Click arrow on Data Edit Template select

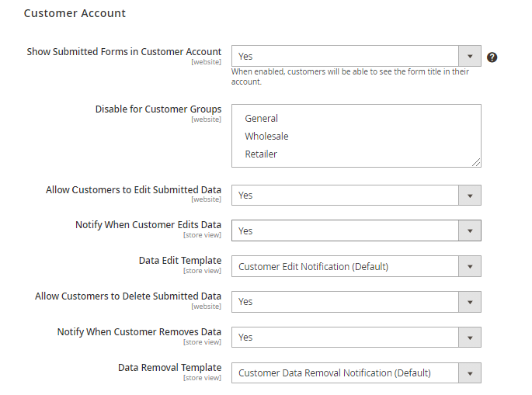pyautogui.click(x=469, y=267)
